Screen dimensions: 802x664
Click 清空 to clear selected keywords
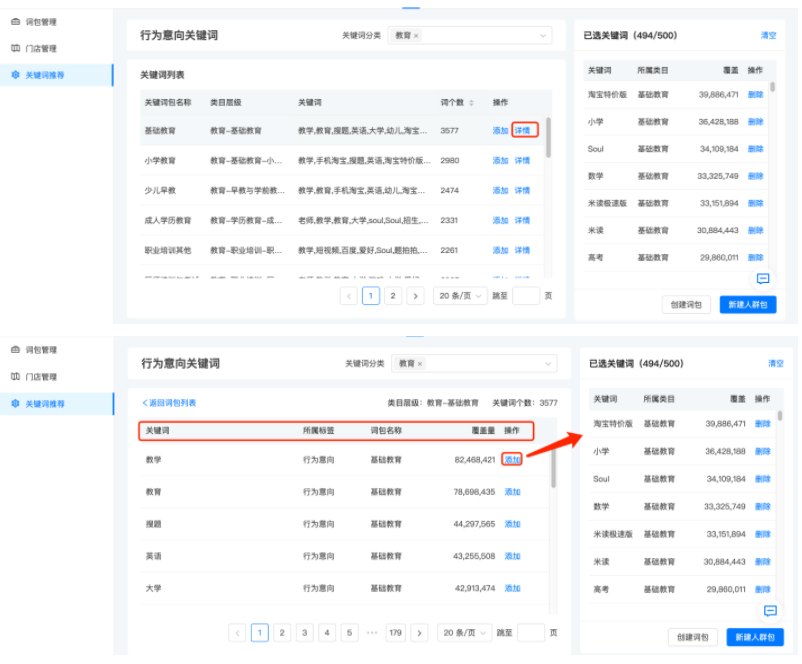(x=768, y=35)
